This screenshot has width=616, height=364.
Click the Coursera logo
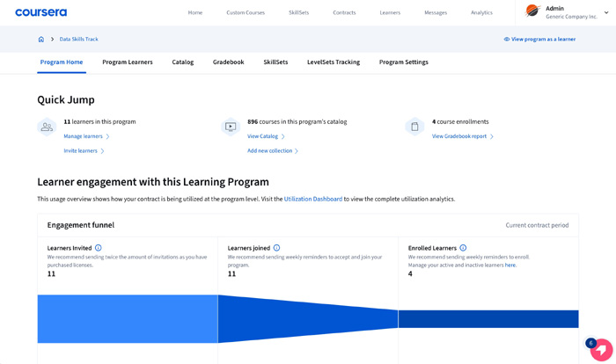40,12
